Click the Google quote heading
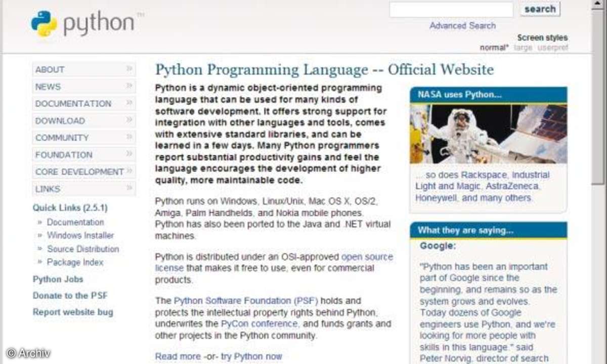Screen dimensions: 607x364 (438, 246)
